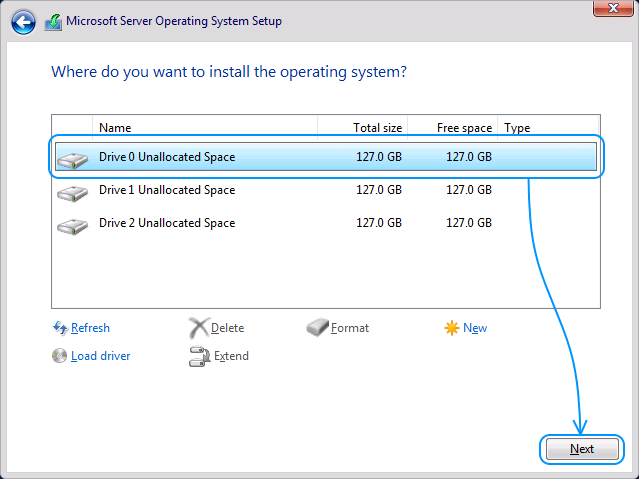Click the Refresh arrows icon
This screenshot has width=639, height=479.
pos(60,328)
